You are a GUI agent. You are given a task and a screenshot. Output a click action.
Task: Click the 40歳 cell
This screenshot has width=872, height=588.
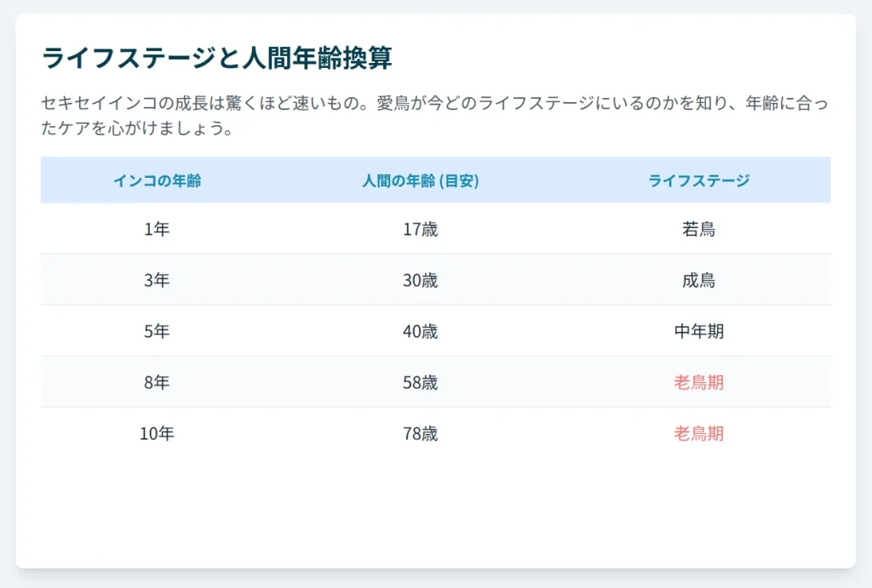point(421,331)
